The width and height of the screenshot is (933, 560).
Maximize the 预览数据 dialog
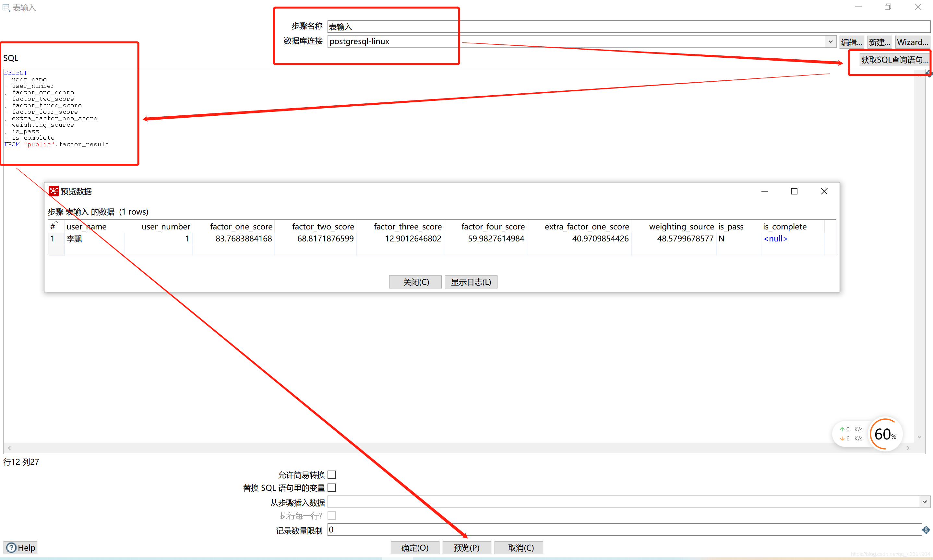point(794,191)
